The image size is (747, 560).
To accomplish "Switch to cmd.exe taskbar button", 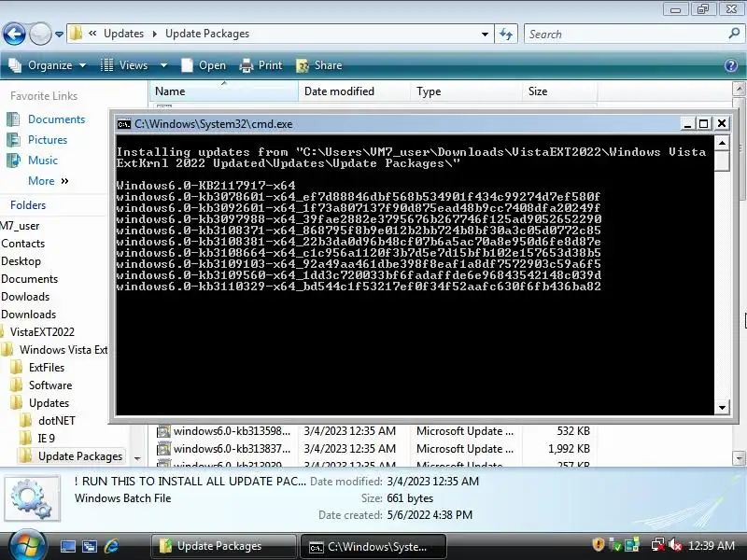I will 373,546.
